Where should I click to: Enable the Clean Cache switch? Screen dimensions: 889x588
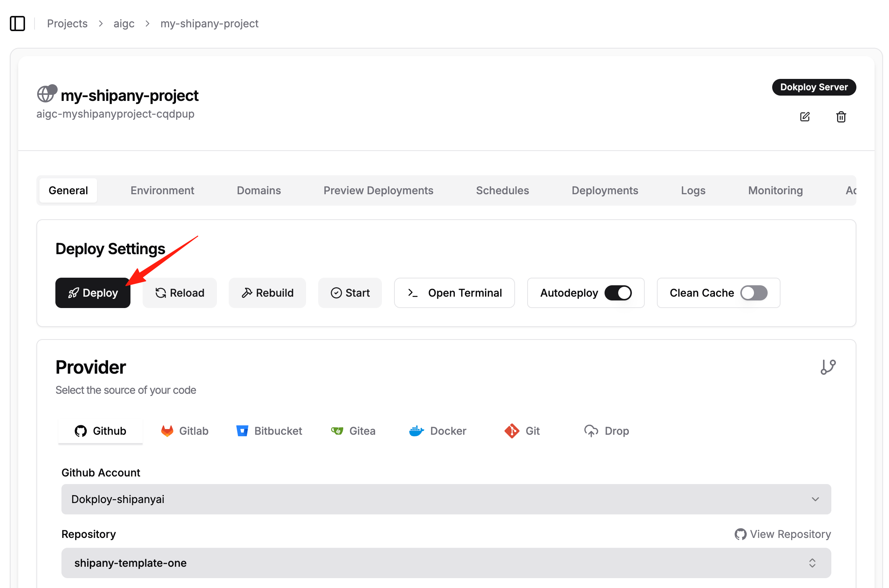(754, 293)
